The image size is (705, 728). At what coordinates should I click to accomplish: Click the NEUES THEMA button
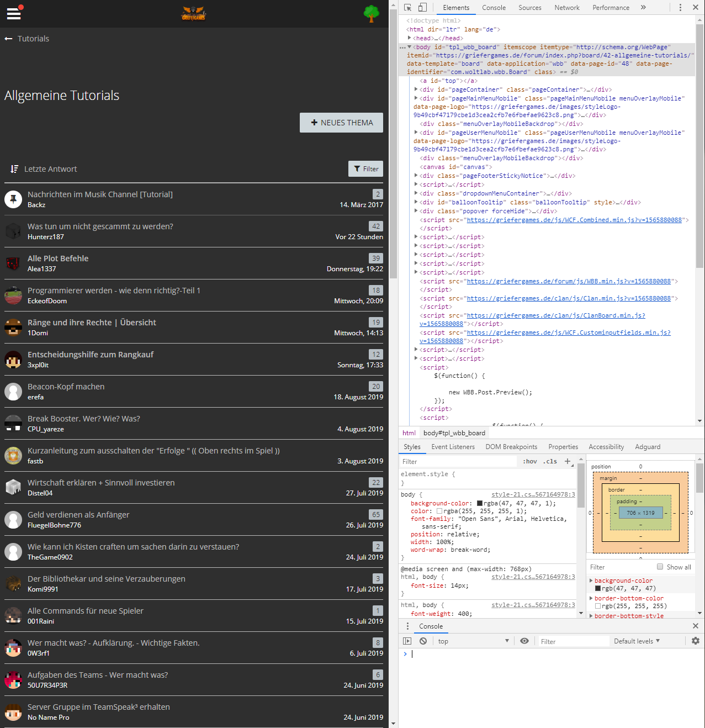point(341,123)
